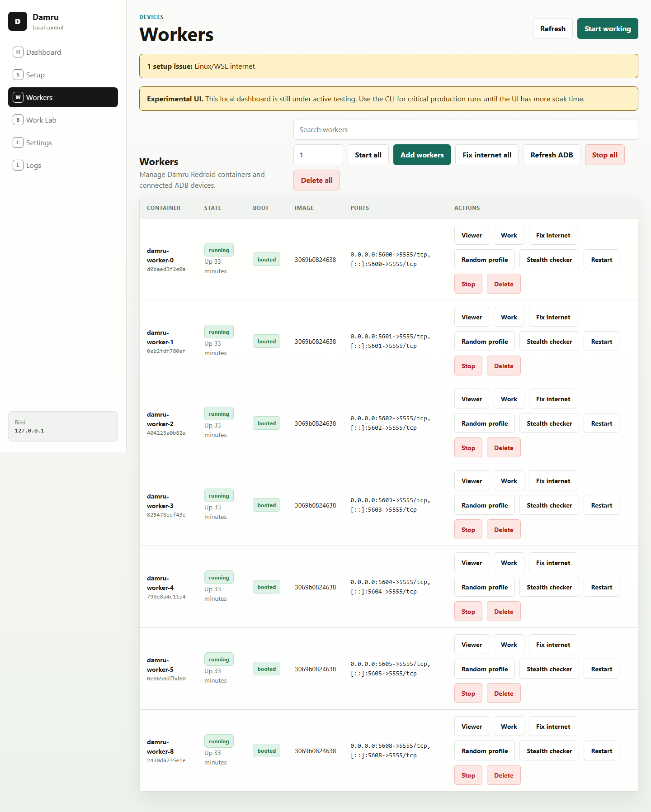
Task: Open the Logs page
Action: pyautogui.click(x=63, y=165)
